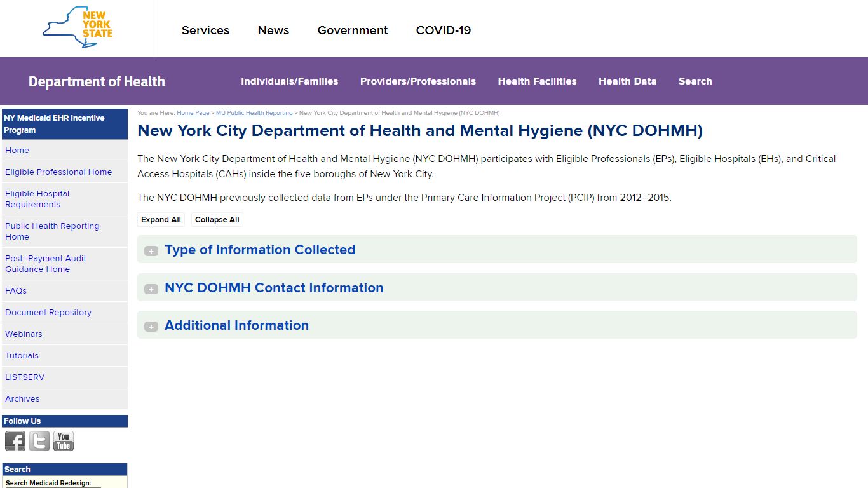Expand Type of Information Collected plus icon

pyautogui.click(x=151, y=251)
